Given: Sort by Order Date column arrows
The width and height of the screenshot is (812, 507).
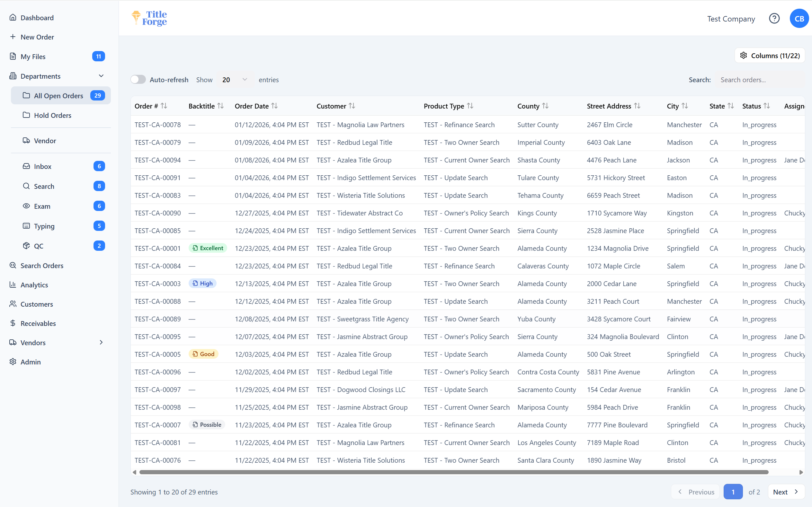Looking at the screenshot, I should 274,106.
